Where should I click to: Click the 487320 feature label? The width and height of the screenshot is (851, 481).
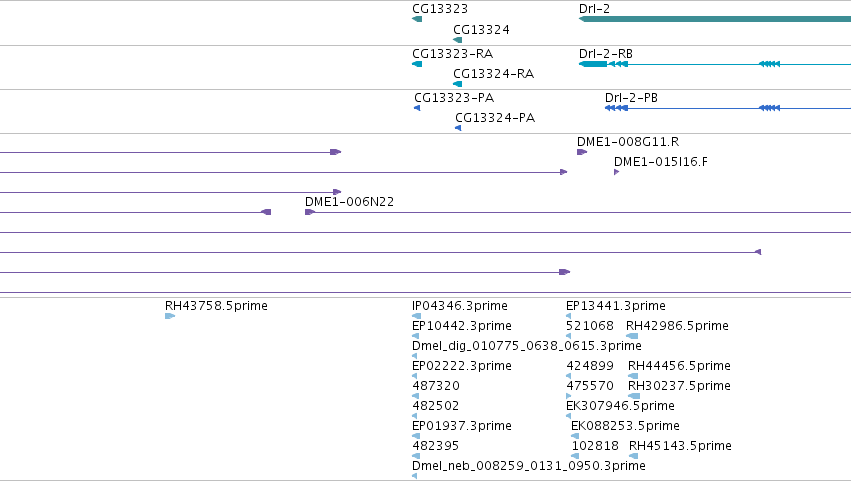point(435,387)
